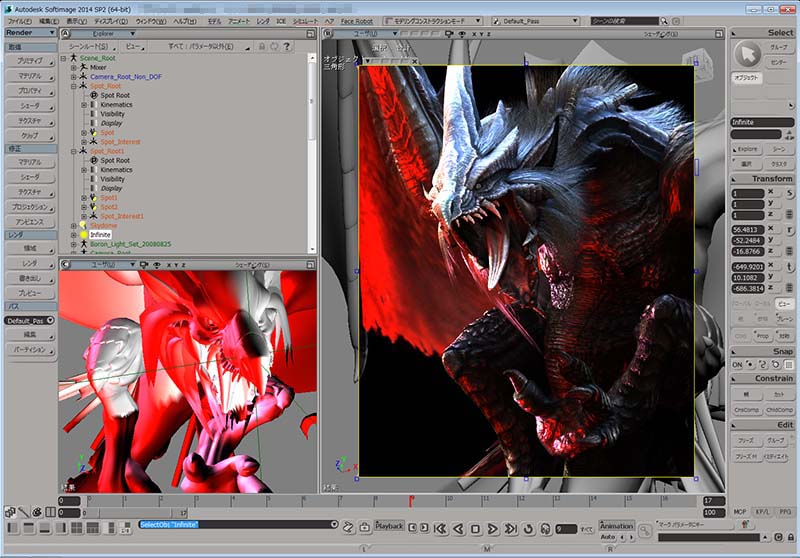Switch to the MCP tab

(740, 512)
